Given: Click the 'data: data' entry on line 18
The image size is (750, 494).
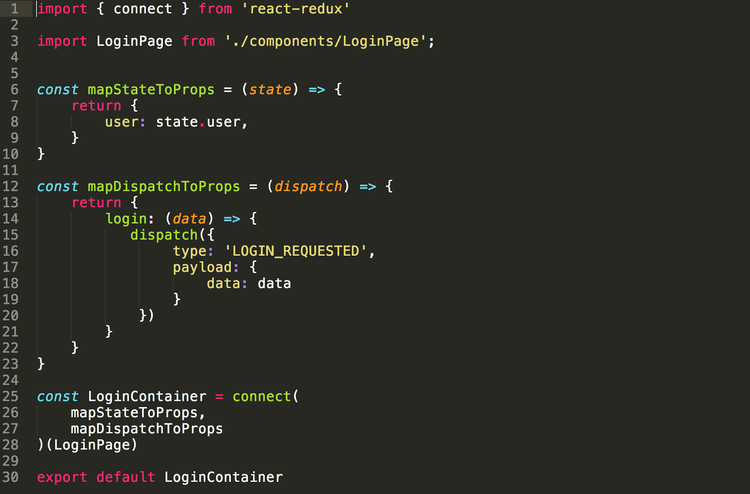Looking at the screenshot, I should pyautogui.click(x=249, y=284).
